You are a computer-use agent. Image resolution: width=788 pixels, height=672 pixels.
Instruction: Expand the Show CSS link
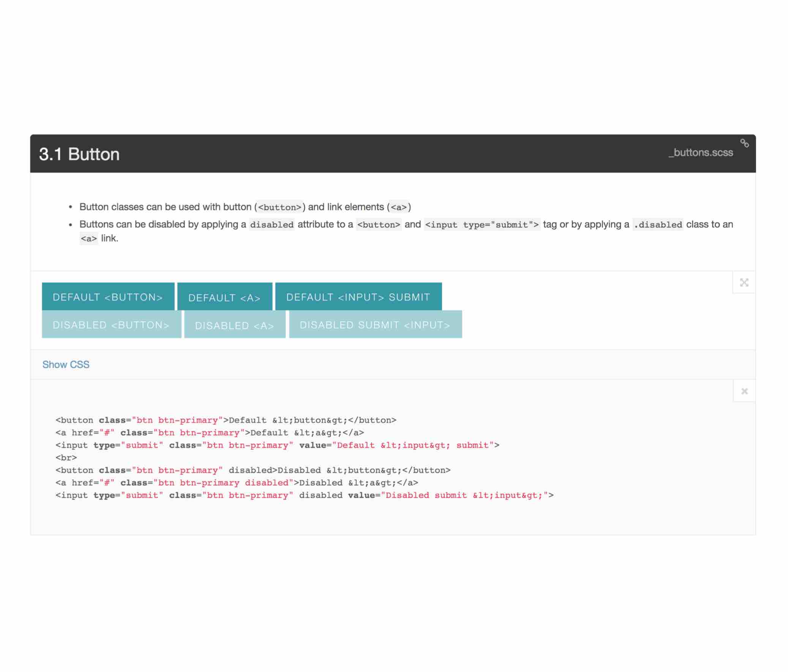point(66,364)
